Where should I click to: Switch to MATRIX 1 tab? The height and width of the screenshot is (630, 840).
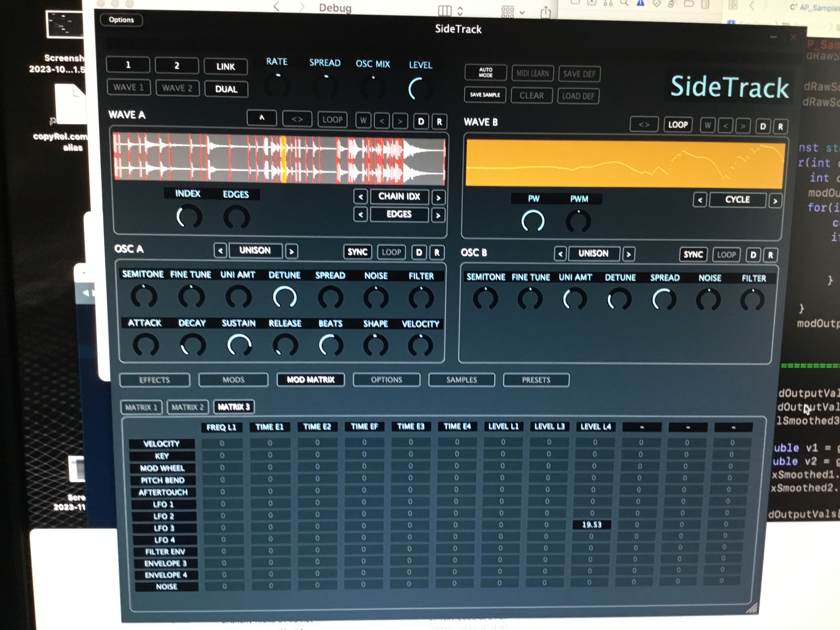(x=141, y=407)
